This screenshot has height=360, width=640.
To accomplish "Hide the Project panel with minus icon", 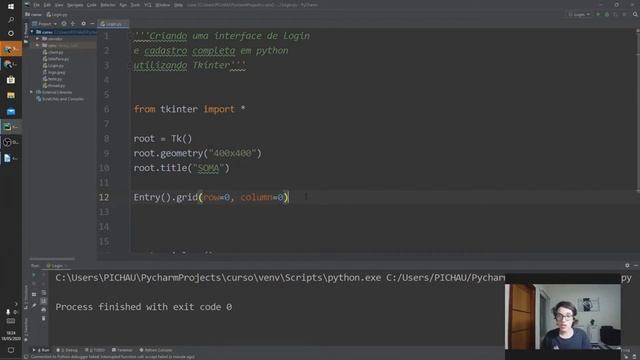I will (92, 24).
